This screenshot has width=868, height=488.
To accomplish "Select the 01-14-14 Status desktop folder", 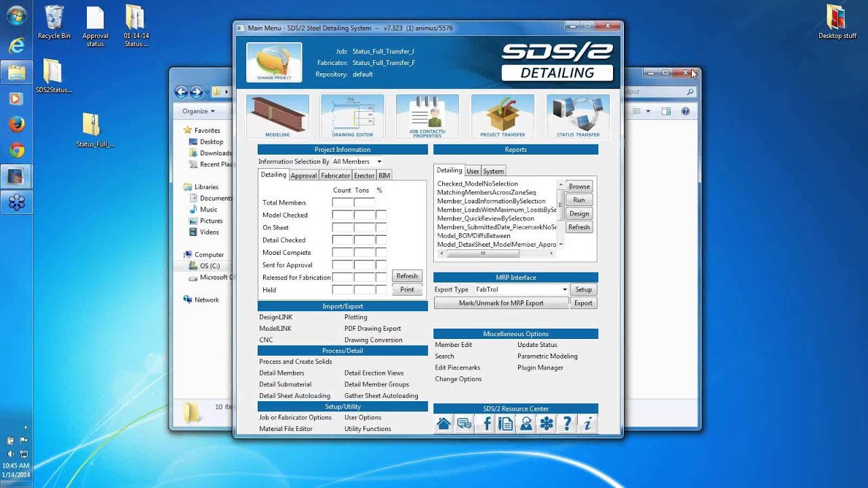I will point(136,26).
